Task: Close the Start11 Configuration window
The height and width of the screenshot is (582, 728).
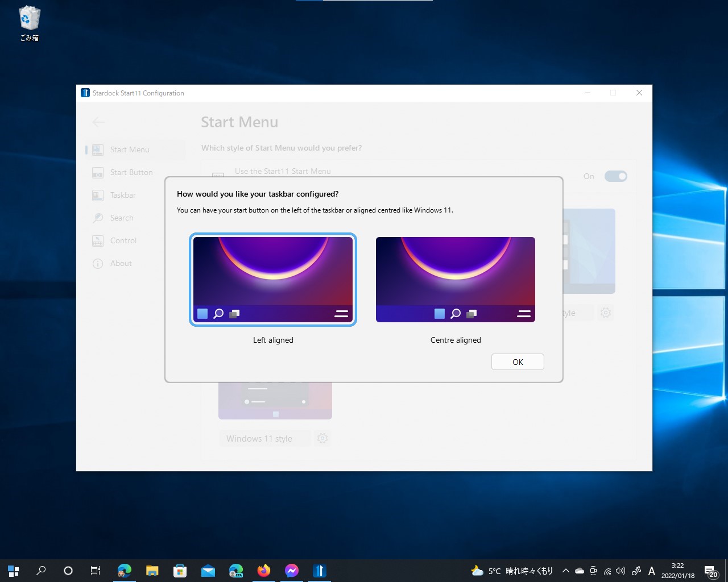Action: pos(639,93)
